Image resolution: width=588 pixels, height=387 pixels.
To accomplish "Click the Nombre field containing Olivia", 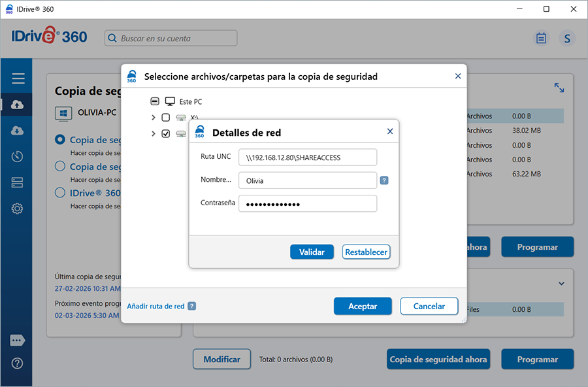I will click(308, 180).
